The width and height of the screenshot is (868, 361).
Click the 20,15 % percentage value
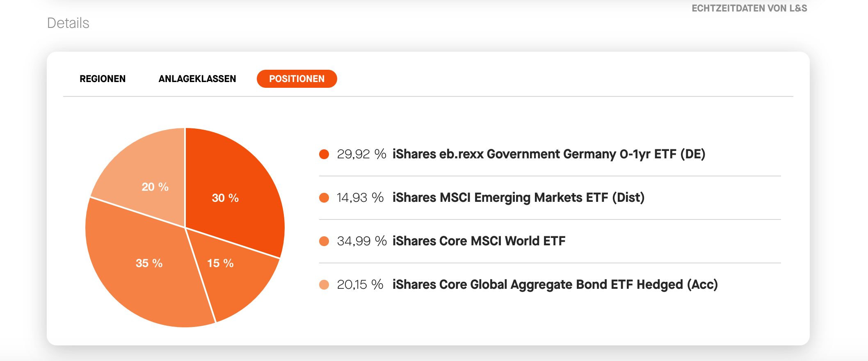coord(360,285)
